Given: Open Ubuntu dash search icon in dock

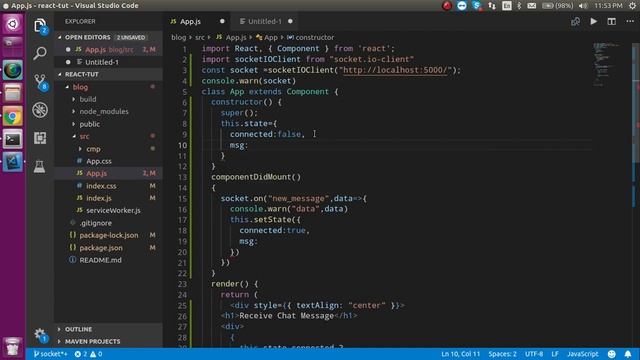Looking at the screenshot, I should pos(13,24).
